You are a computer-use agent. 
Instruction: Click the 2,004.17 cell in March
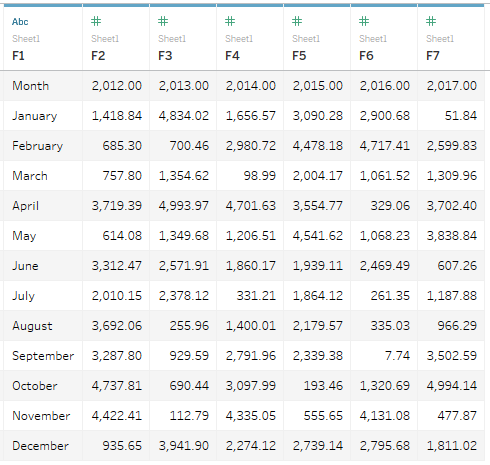click(318, 176)
